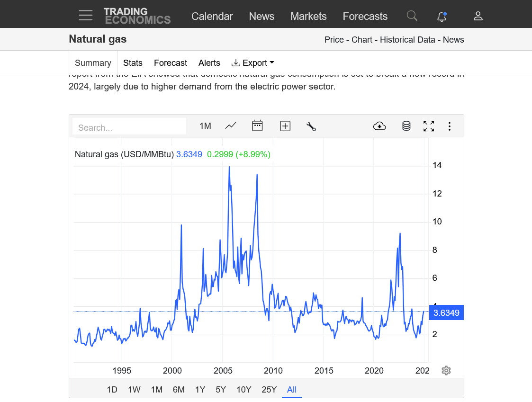Open the chart calendar date picker
This screenshot has height=402, width=532.
[257, 126]
